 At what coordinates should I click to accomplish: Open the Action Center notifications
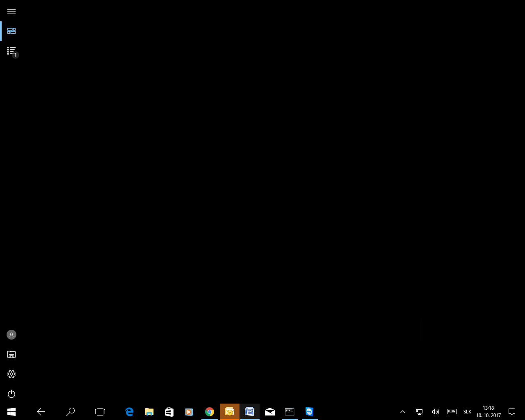512,412
